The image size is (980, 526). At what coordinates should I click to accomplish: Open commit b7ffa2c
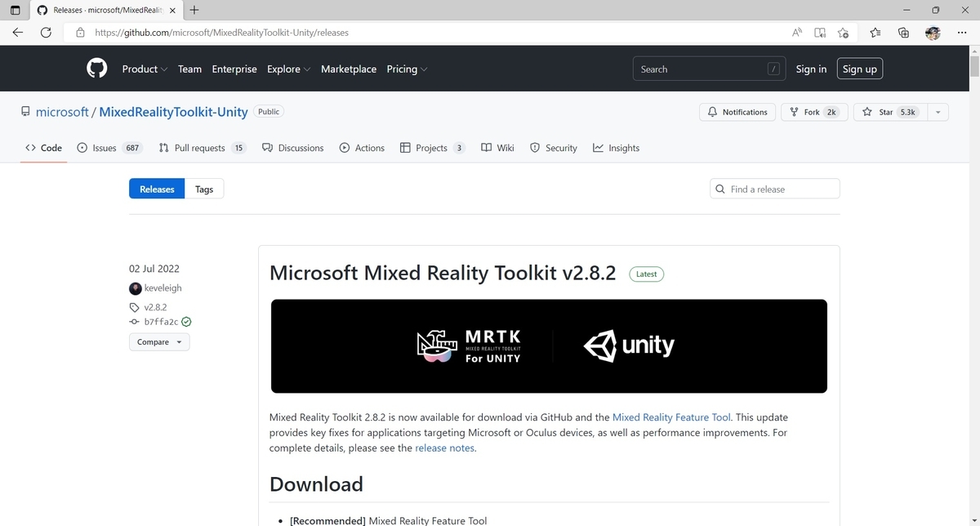[161, 322]
